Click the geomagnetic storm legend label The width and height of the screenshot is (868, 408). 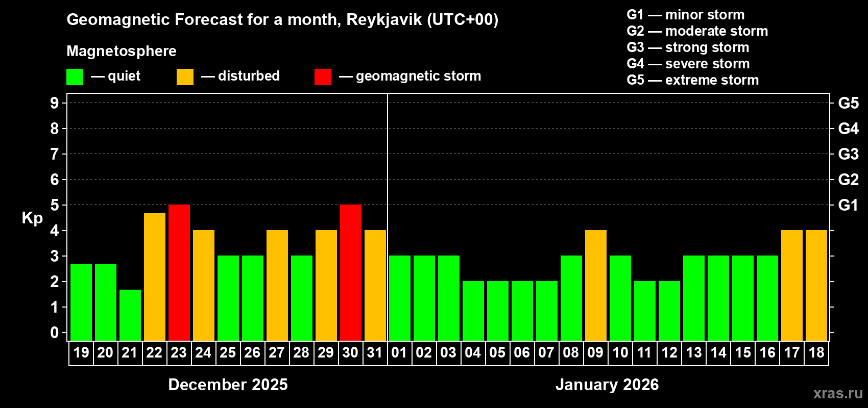419,76
